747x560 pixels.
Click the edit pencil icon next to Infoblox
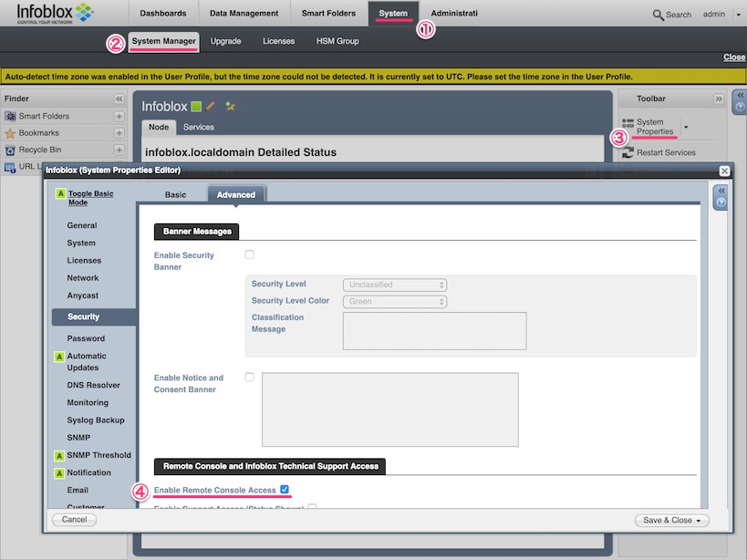[211, 106]
